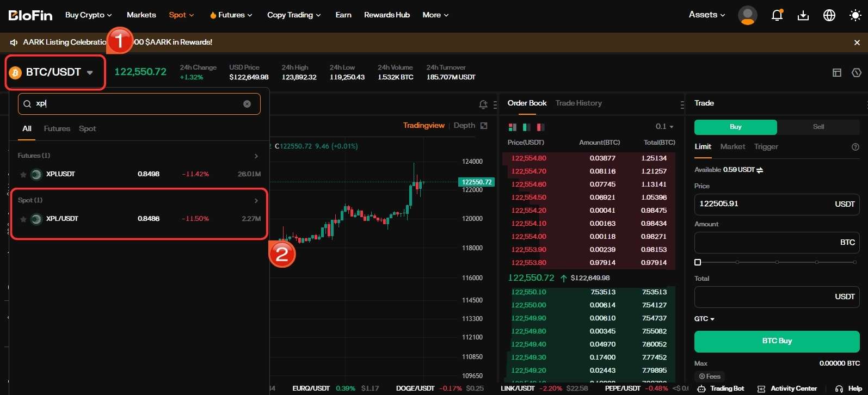Image resolution: width=868 pixels, height=395 pixels.
Task: Switch to the Sell side button
Action: pos(818,127)
